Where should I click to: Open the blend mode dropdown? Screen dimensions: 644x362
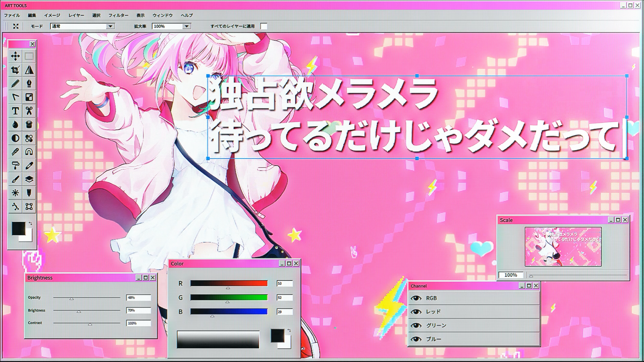pos(110,26)
